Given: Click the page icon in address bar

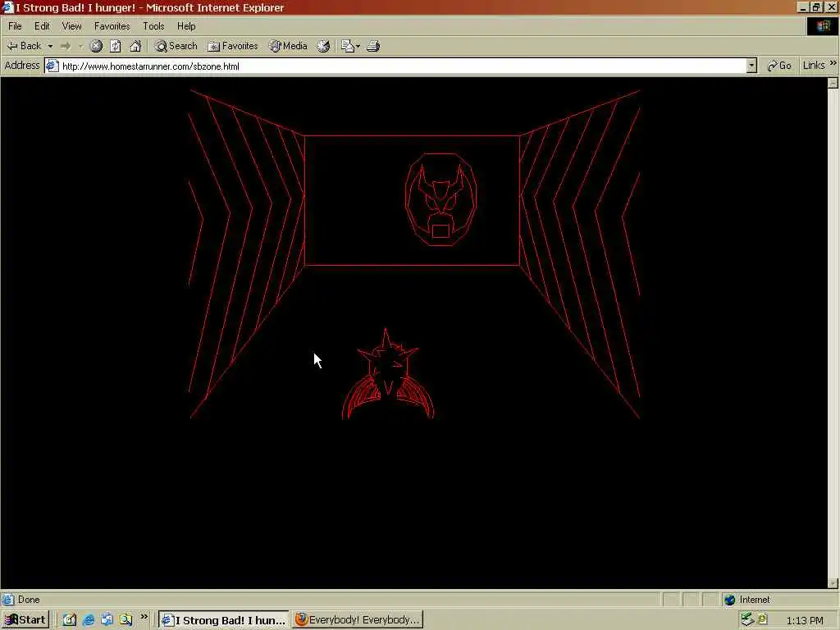Looking at the screenshot, I should 52,66.
